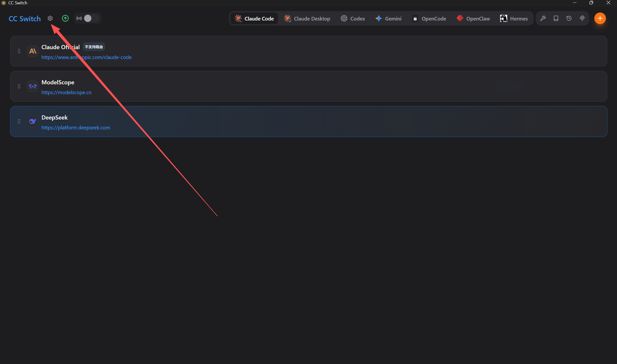Open the https://modelscope.cn link
This screenshot has height=364, width=617.
click(66, 93)
